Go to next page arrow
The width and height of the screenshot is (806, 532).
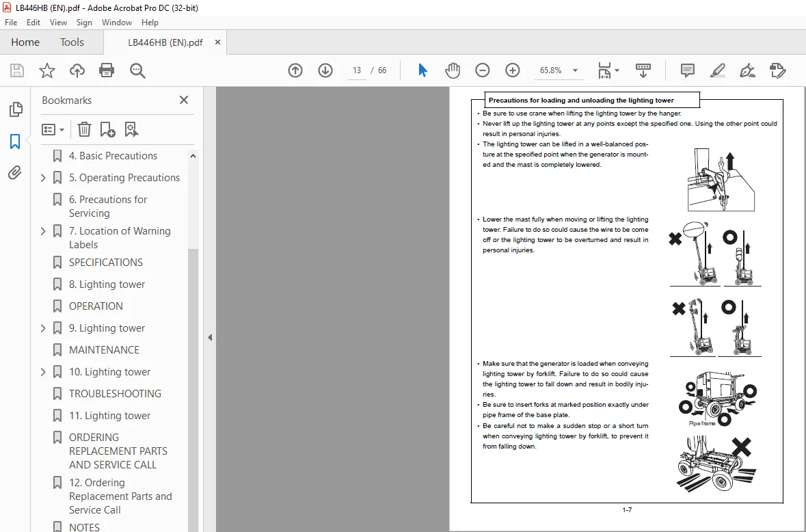pos(325,70)
